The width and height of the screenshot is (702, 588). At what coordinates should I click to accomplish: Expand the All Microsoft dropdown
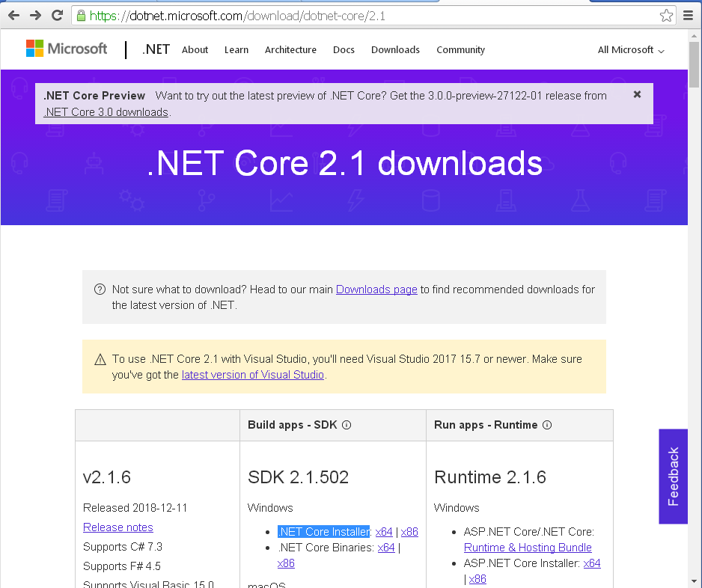[x=630, y=50]
